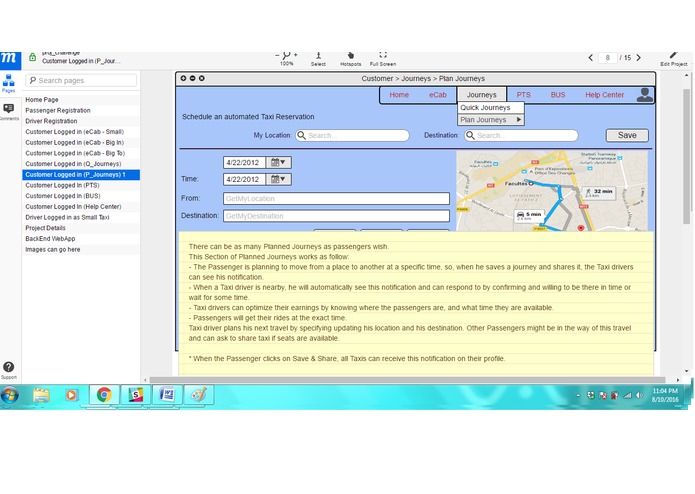Click the Save button

click(x=627, y=136)
